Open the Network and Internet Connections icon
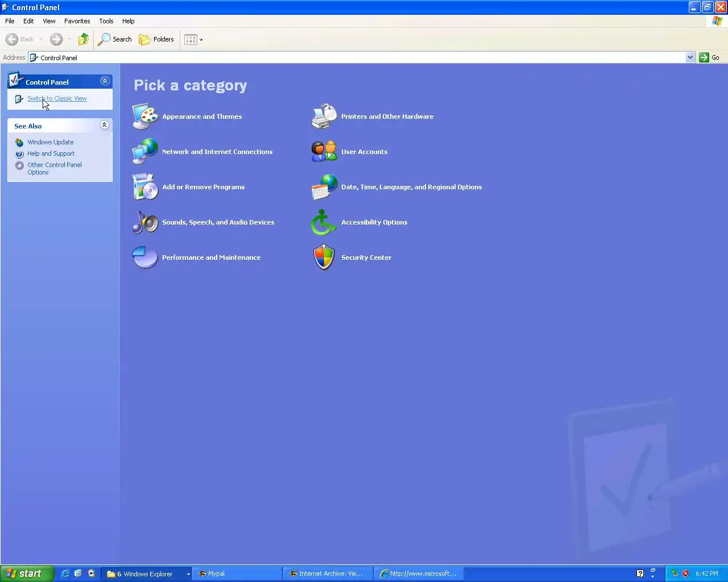 (x=145, y=151)
